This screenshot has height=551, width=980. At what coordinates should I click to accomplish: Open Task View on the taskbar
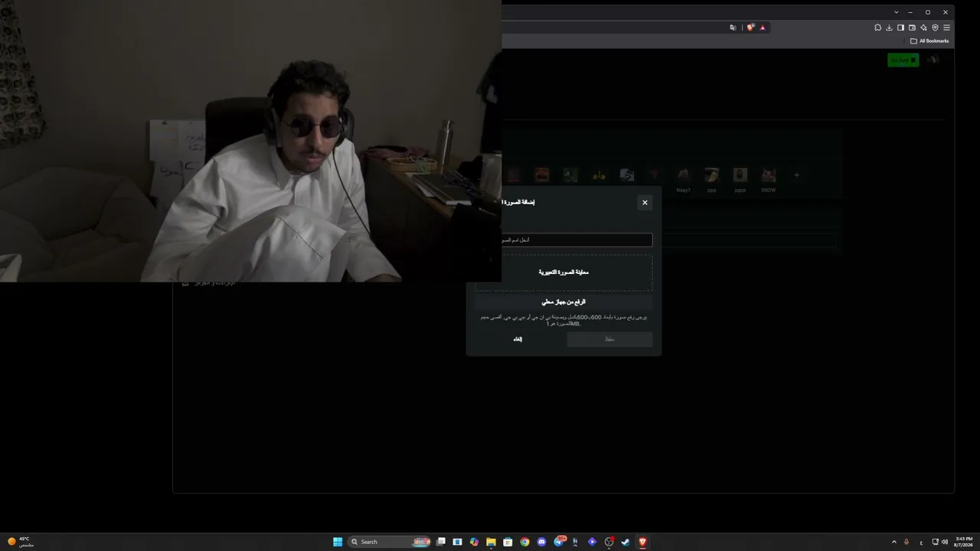[441, 542]
